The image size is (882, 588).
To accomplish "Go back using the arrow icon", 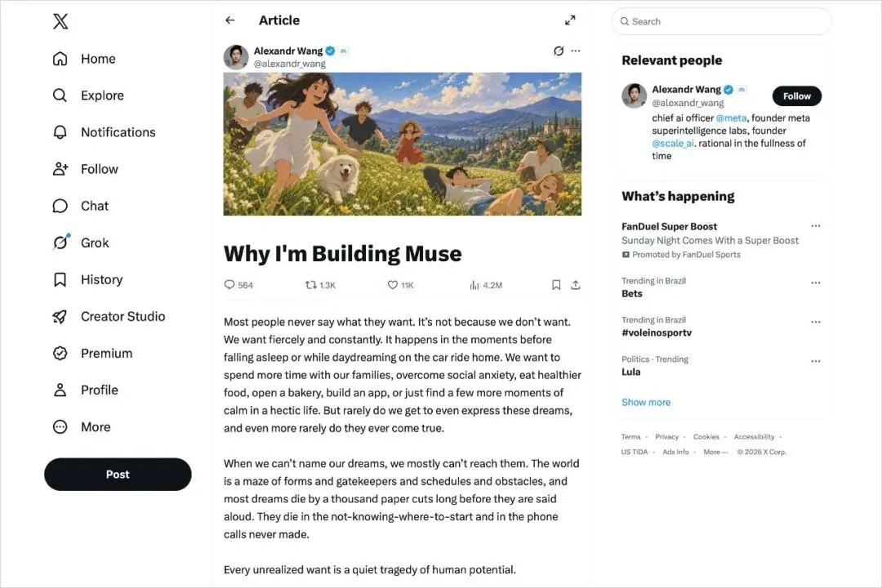I will click(230, 20).
